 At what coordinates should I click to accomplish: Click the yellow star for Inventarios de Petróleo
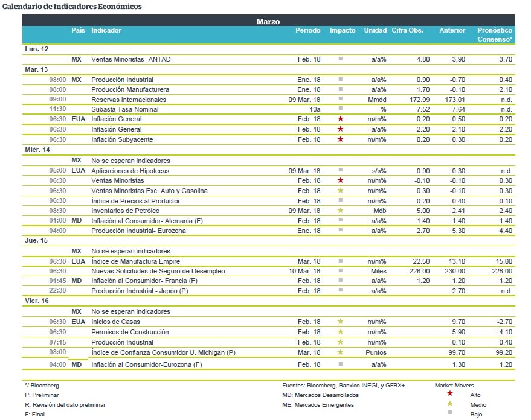click(x=340, y=211)
